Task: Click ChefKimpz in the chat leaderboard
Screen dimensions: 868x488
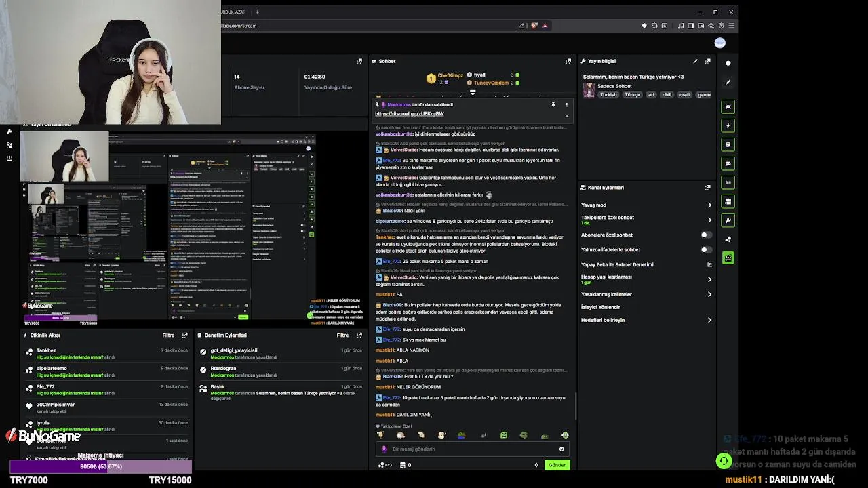Action: (x=450, y=75)
